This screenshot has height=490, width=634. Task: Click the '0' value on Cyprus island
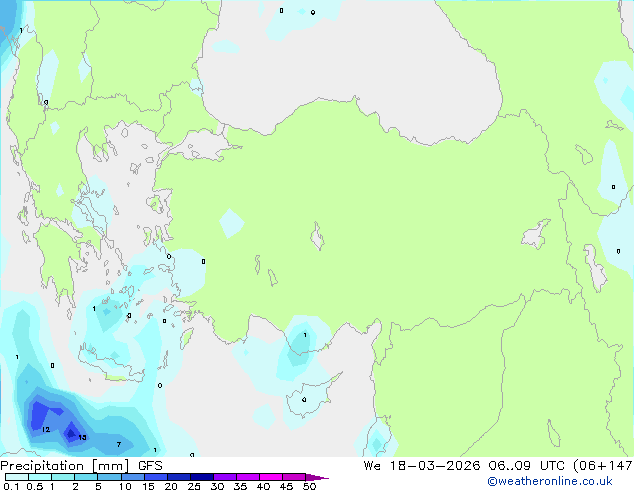[x=304, y=400]
